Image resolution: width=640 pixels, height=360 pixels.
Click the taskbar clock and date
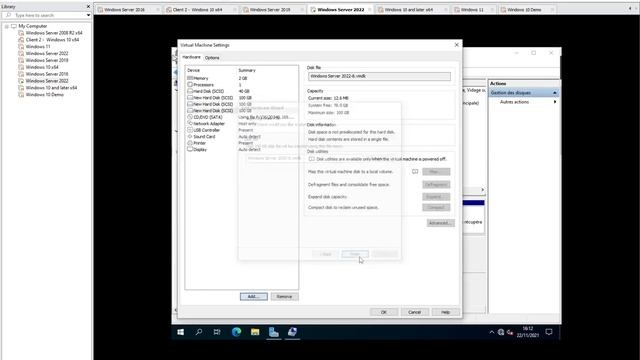[527, 332]
